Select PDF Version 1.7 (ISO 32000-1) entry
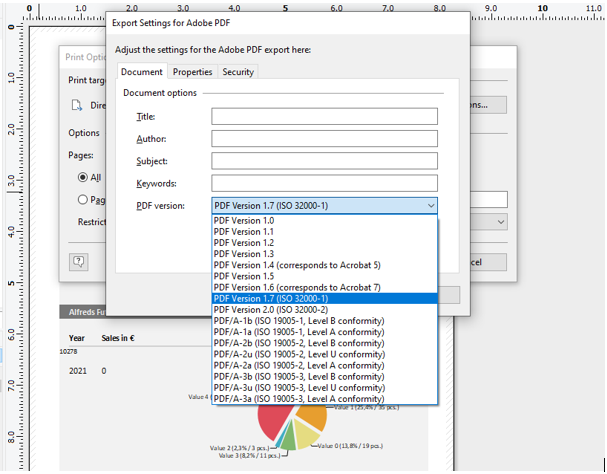 (324, 299)
